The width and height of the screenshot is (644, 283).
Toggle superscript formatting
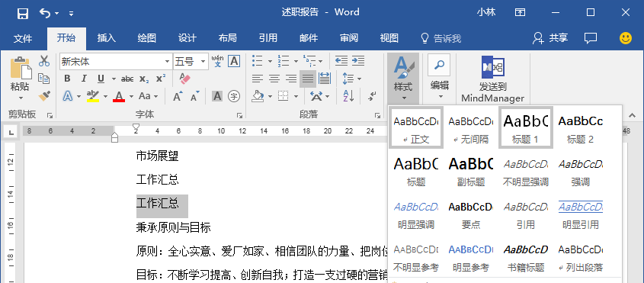coord(161,79)
